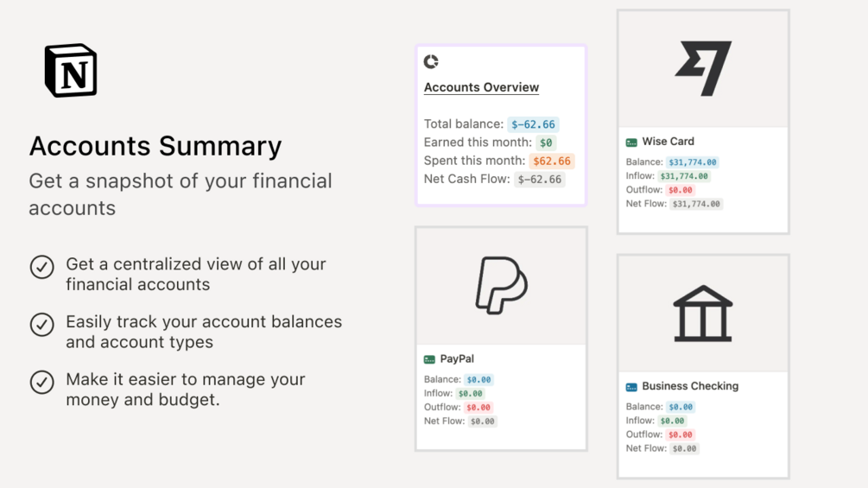Open the Accounts Overview link
Viewport: 868px width, 488px height.
point(481,87)
